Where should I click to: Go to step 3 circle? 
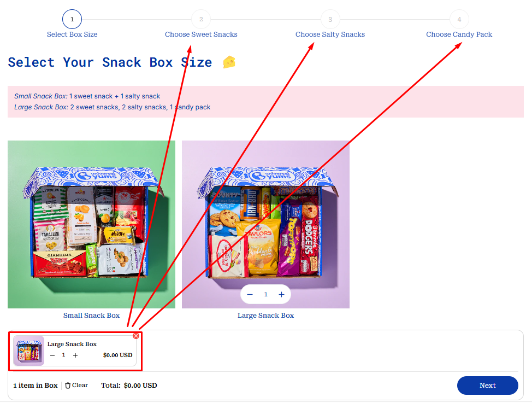tap(330, 19)
